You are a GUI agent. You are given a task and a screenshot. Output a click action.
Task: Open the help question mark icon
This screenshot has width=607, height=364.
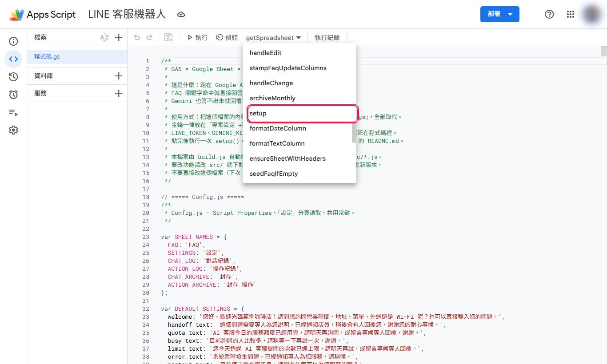pyautogui.click(x=549, y=14)
